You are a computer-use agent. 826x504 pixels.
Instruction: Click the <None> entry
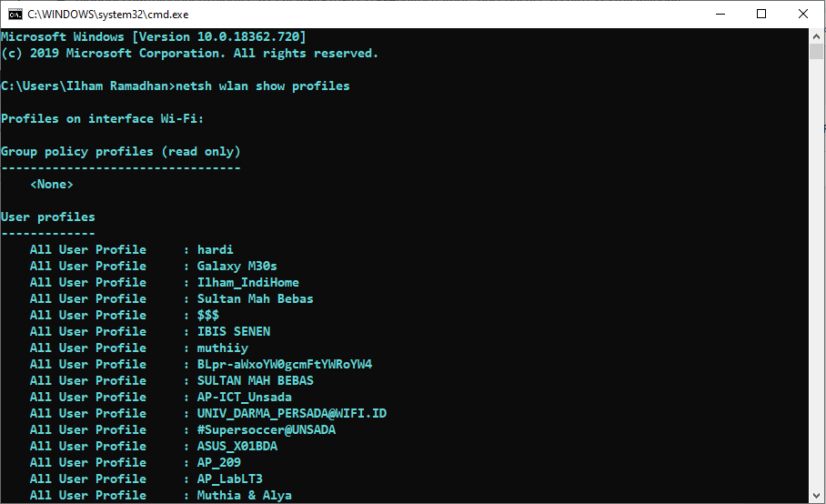[52, 185]
